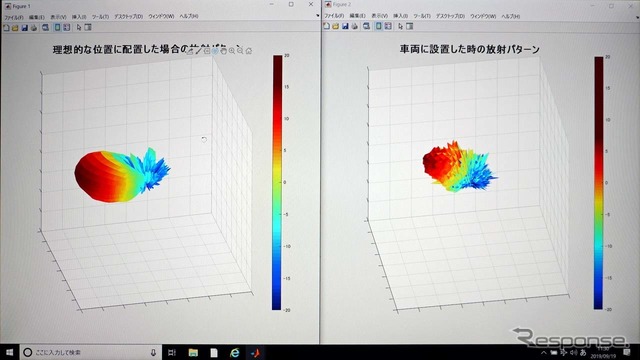Click title 車両に設置した時の放射パターン in Figure 2
The image size is (640, 360).
click(x=469, y=49)
